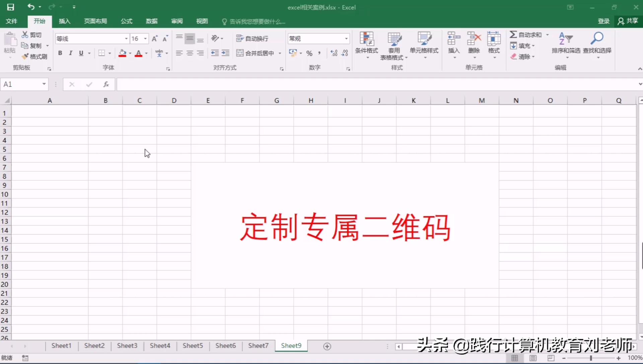Click the increase decimal places icon

333,53
